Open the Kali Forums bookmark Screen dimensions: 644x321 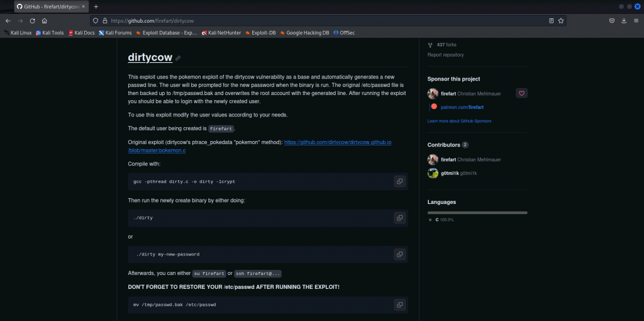(116, 33)
